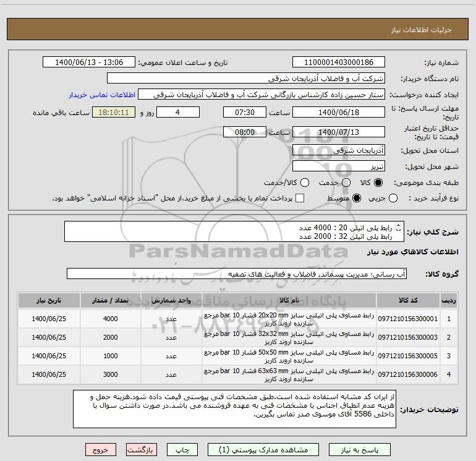The height and width of the screenshot is (461, 476).
Task: Click the تاریخ نیاز column header
Action: [49, 300]
